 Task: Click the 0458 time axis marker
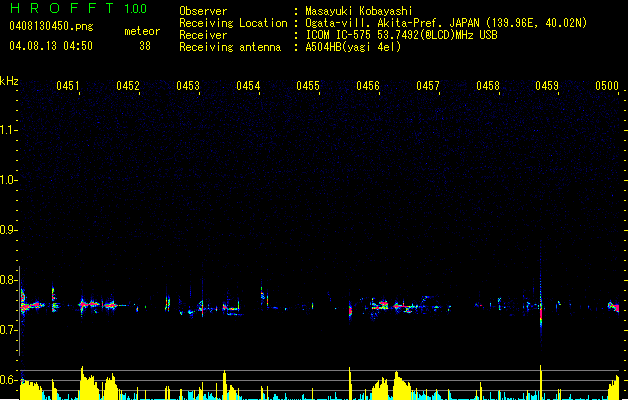(488, 86)
